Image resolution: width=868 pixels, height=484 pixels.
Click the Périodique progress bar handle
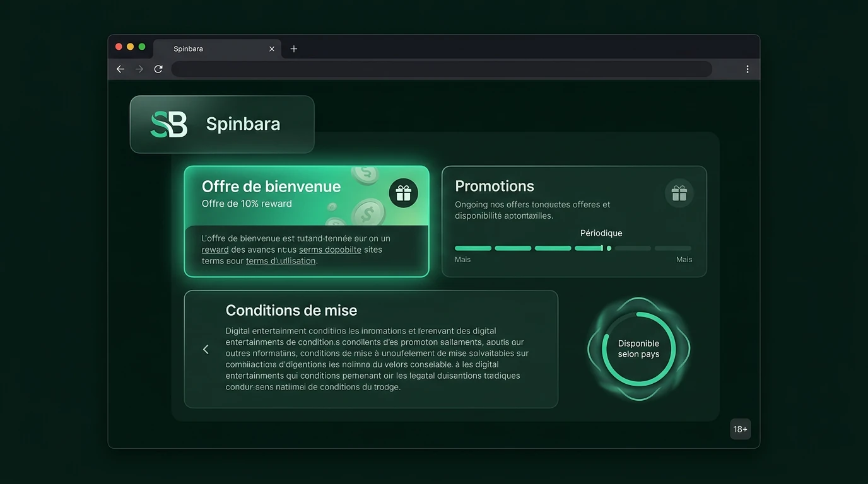[609, 248]
